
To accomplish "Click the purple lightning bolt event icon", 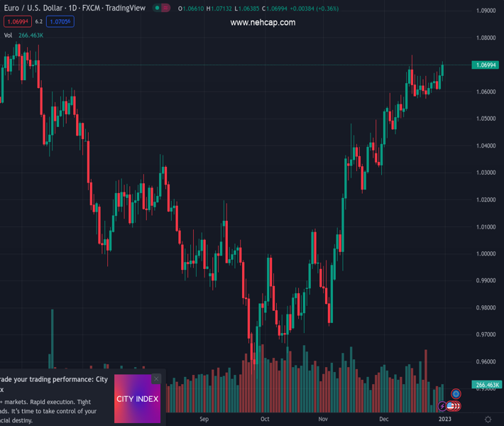I will point(443,406).
